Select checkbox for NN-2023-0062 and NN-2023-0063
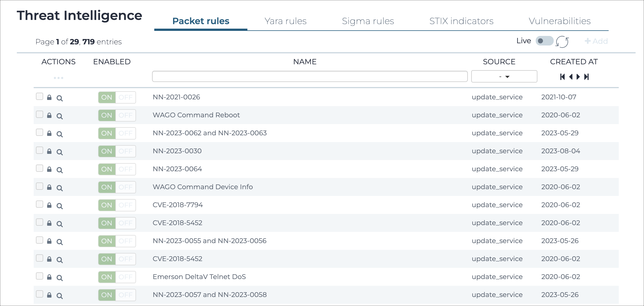644x306 pixels. (40, 132)
